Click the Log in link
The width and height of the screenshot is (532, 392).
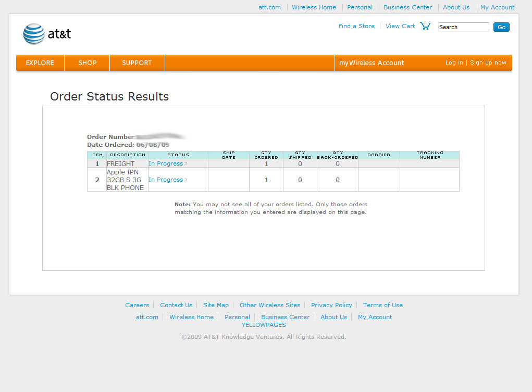click(454, 63)
